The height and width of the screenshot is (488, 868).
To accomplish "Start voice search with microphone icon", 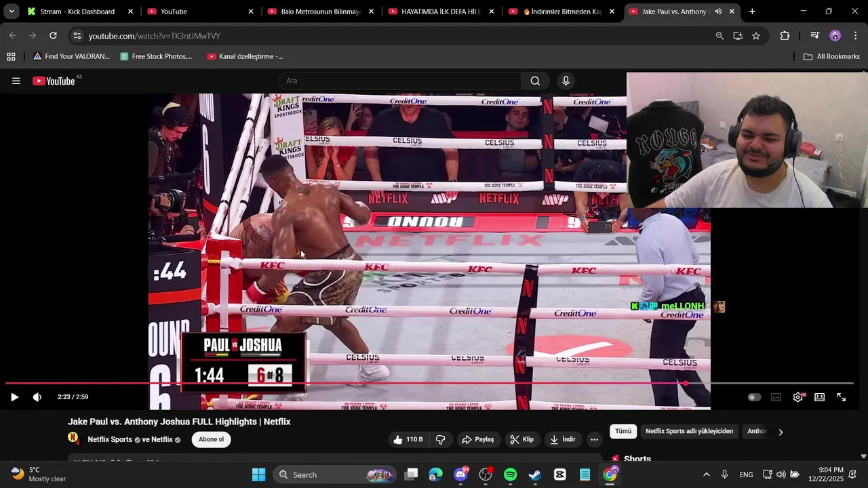I will 566,81.
